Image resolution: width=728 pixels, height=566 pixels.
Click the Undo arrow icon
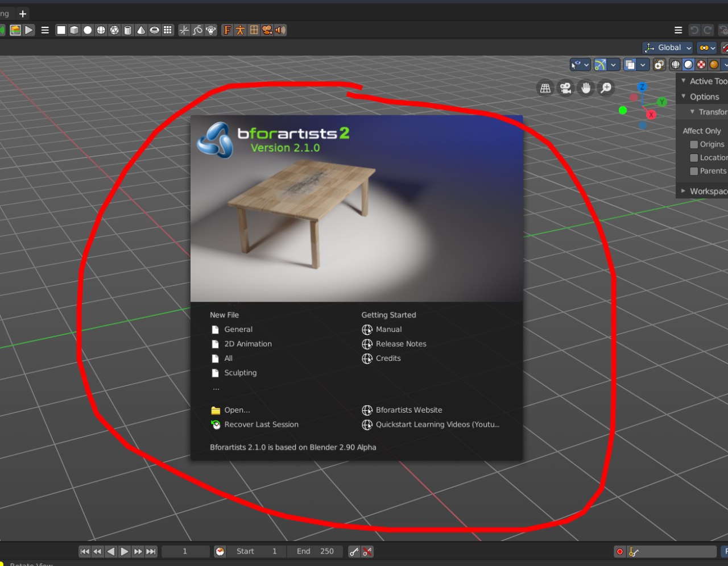tap(694, 30)
